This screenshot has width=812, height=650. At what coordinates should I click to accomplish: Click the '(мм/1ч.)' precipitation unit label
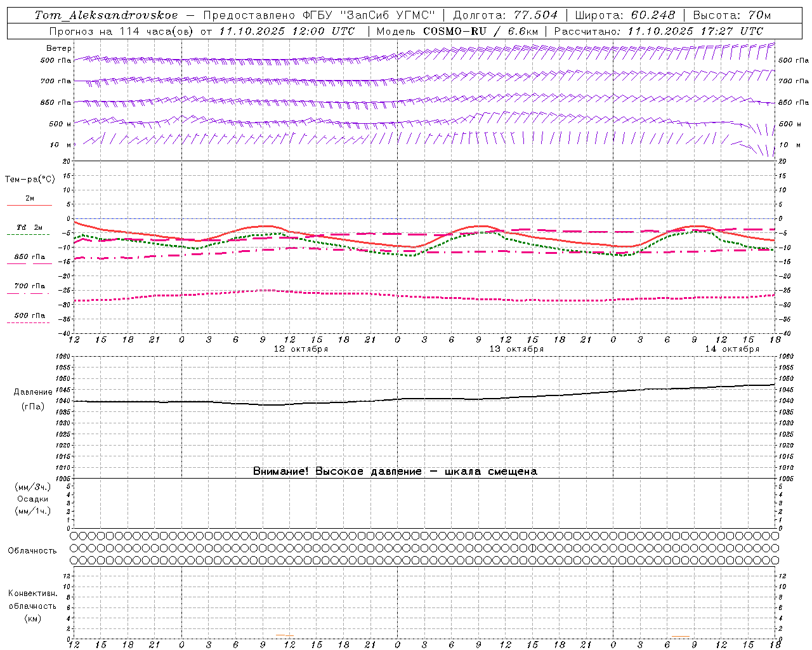pos(33,511)
